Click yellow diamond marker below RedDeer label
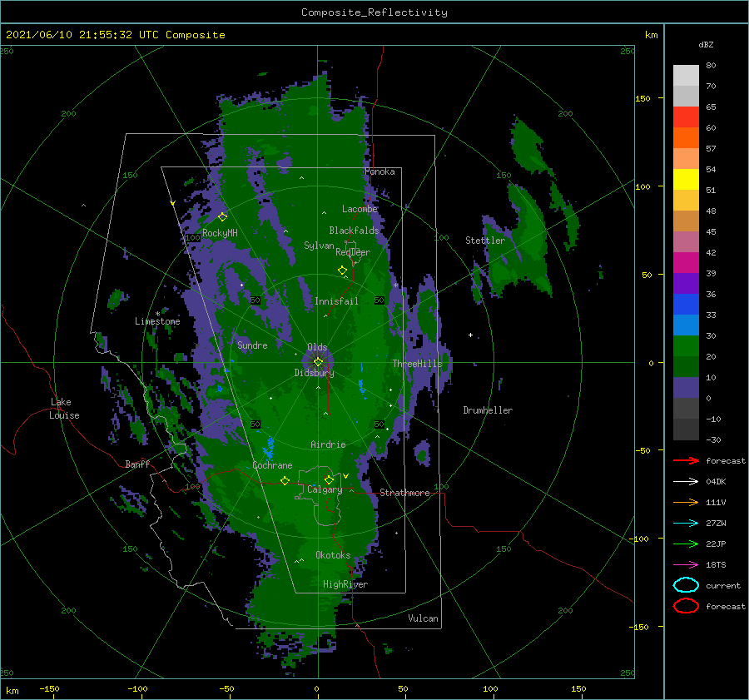This screenshot has height=700, width=749. click(x=342, y=271)
